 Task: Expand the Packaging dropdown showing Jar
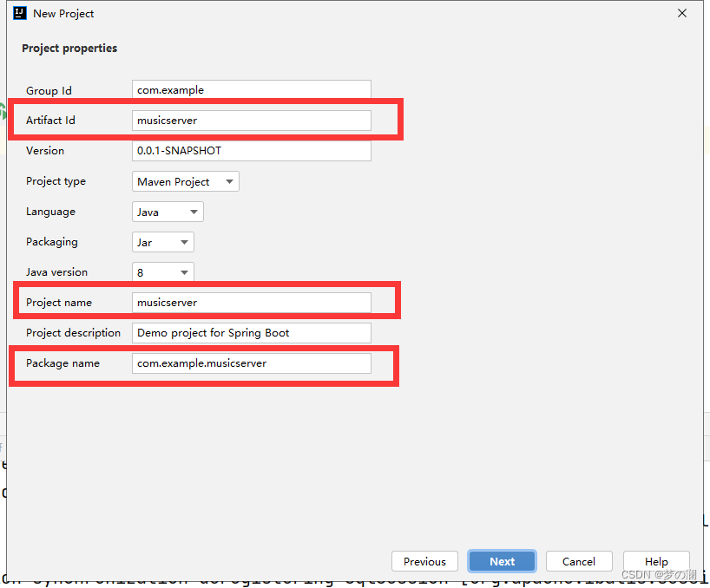pos(163,242)
